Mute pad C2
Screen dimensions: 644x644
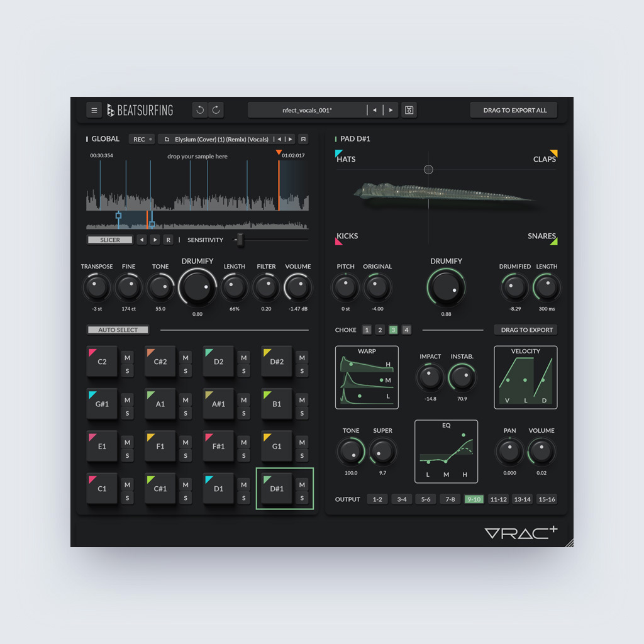coord(127,358)
